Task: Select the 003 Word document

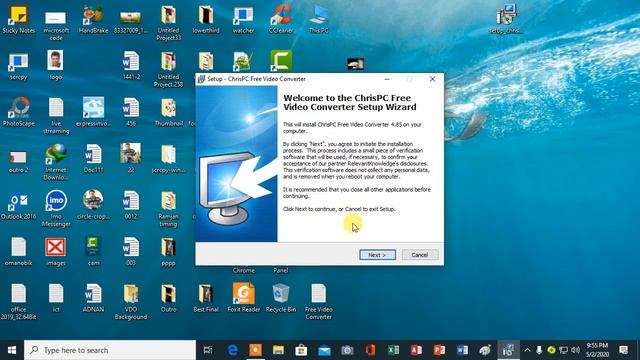Action: 131,251
